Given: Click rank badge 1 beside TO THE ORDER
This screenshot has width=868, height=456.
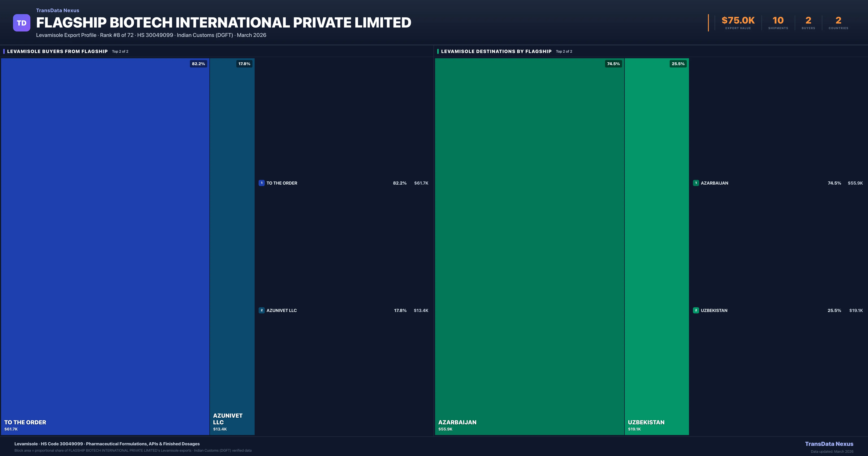Looking at the screenshot, I should [261, 183].
